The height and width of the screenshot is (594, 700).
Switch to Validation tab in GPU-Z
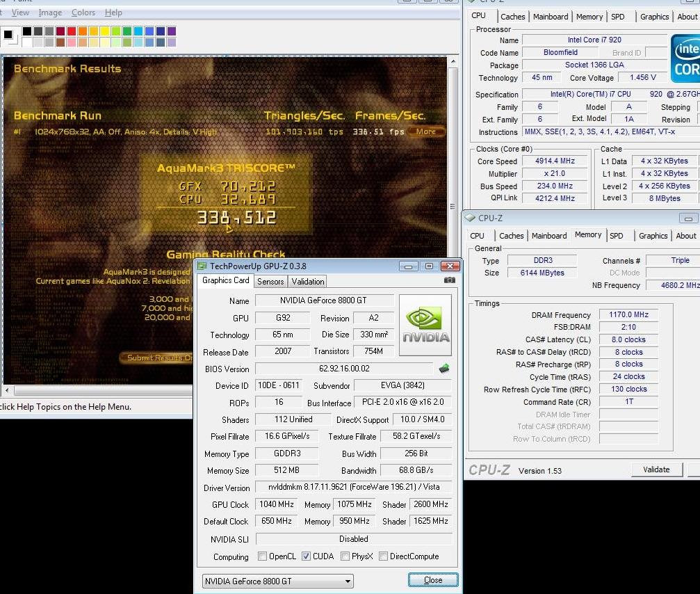click(x=307, y=282)
